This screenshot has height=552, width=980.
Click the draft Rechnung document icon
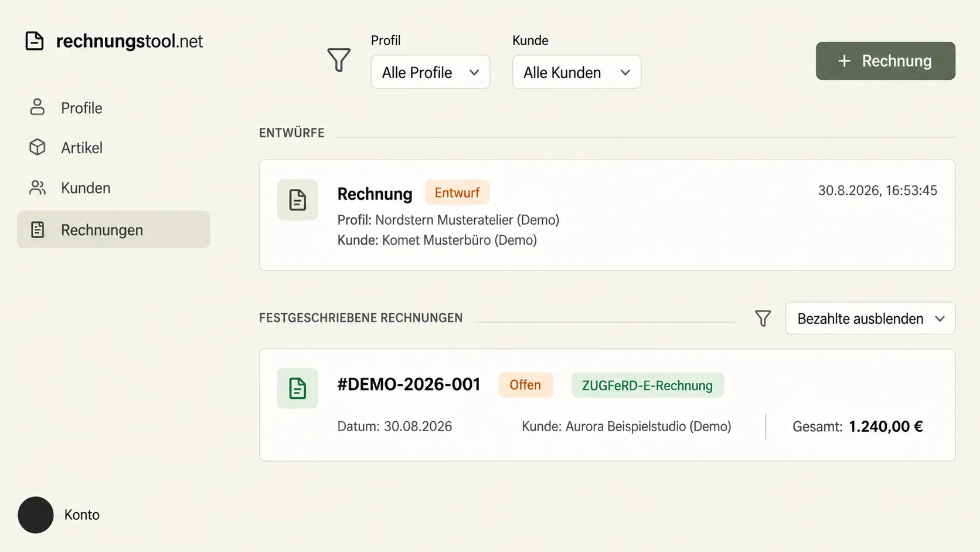(298, 200)
